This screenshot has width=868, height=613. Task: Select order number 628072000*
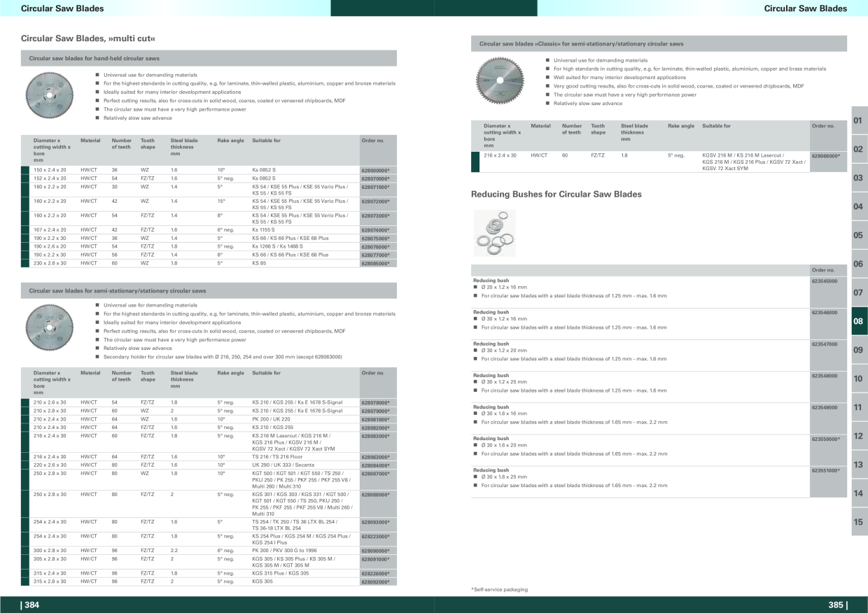point(375,202)
